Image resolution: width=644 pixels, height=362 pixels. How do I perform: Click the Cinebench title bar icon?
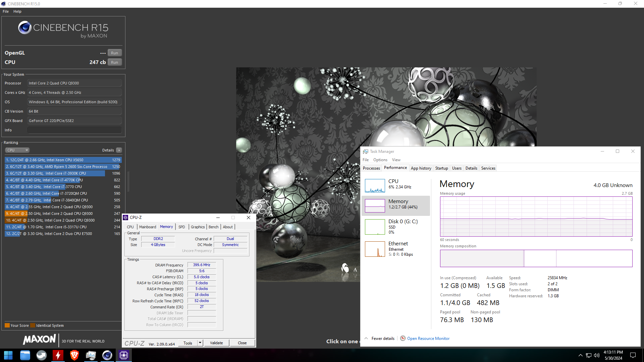(4, 4)
